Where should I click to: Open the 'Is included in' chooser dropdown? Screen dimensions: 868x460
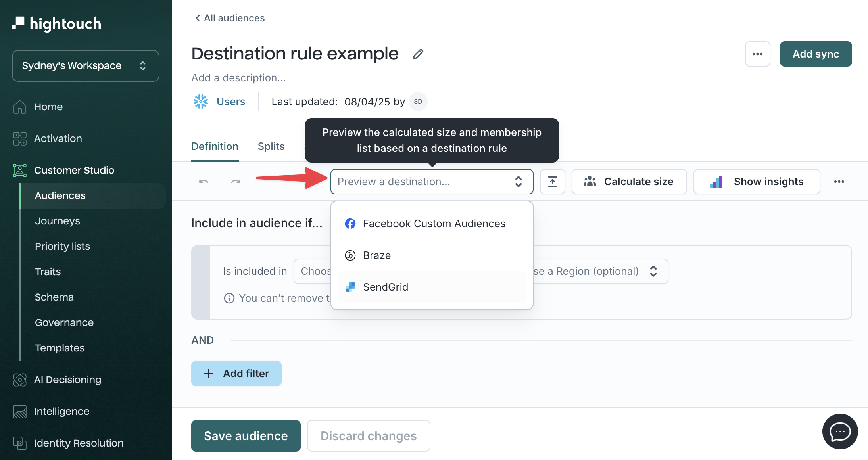(x=313, y=271)
